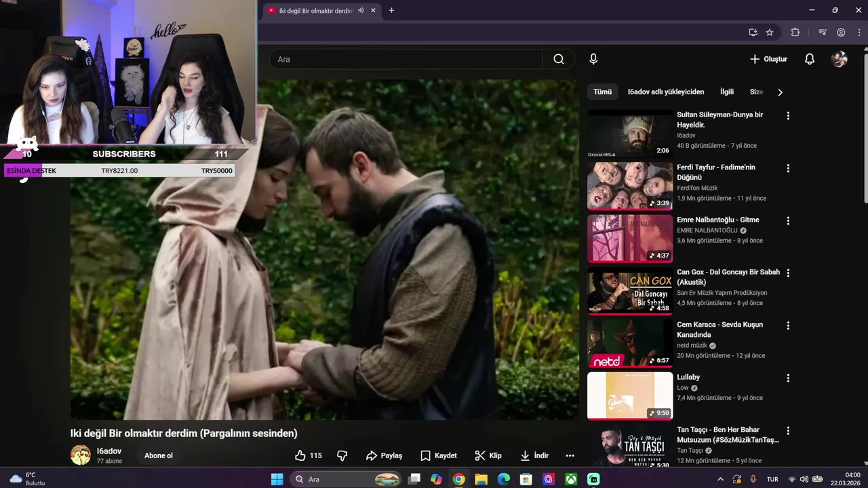The image size is (868, 488).
Task: Click the main video player area
Action: tap(325, 249)
